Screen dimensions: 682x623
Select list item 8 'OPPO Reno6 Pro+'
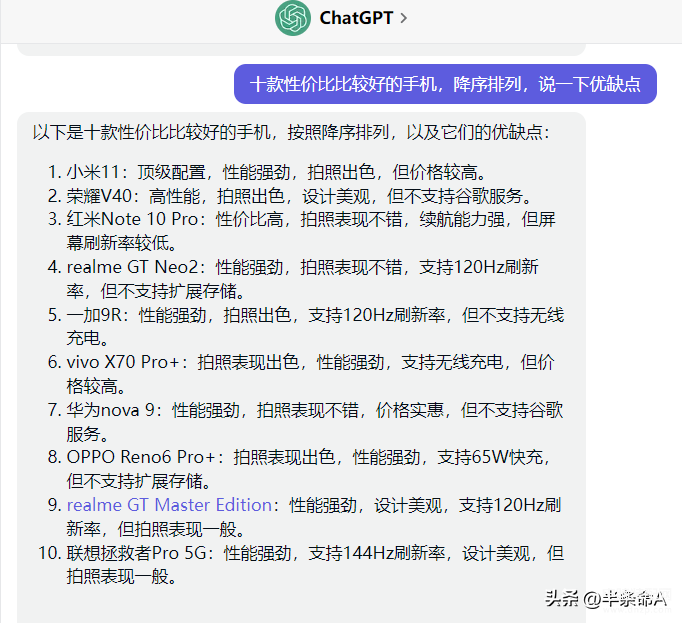(301, 469)
